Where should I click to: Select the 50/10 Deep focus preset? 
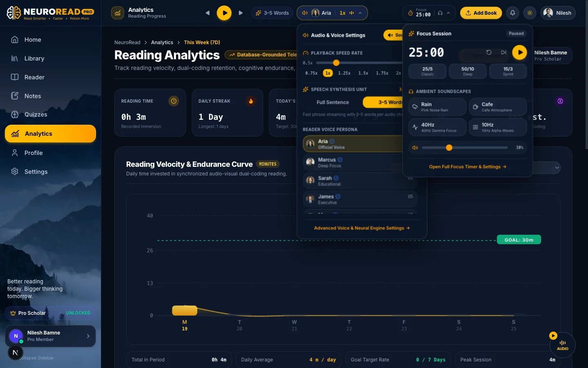[468, 71]
